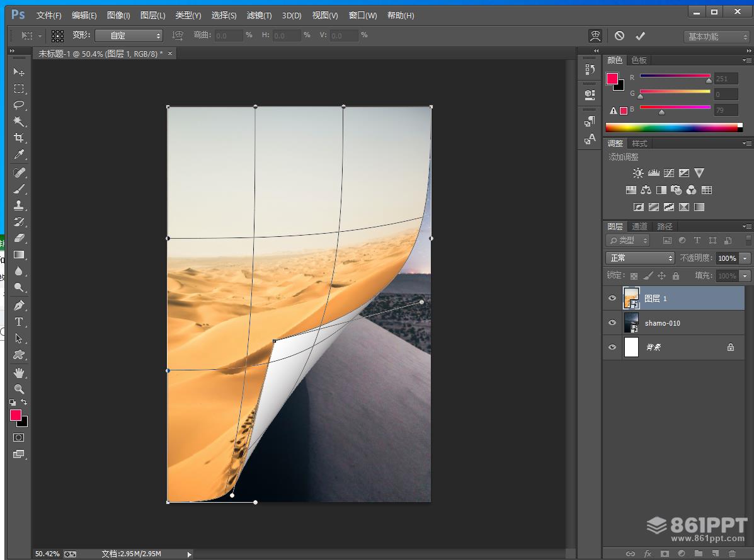Click the R value field 251
The image size is (754, 560).
coord(726,79)
